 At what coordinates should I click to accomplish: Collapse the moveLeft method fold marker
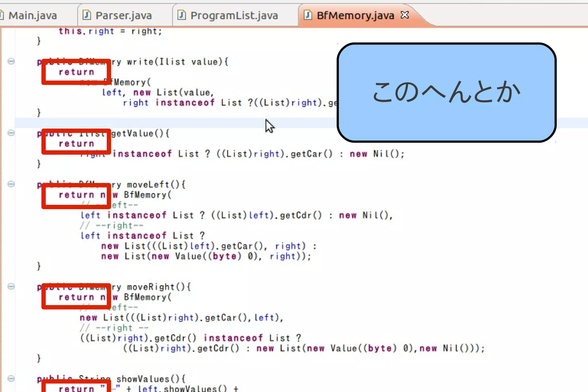(11, 184)
